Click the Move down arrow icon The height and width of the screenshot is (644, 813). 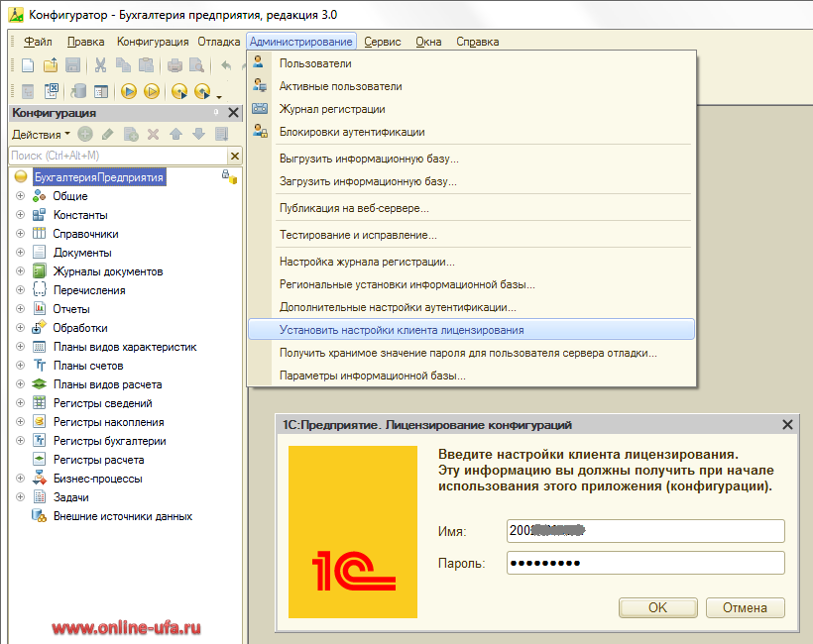tap(198, 135)
